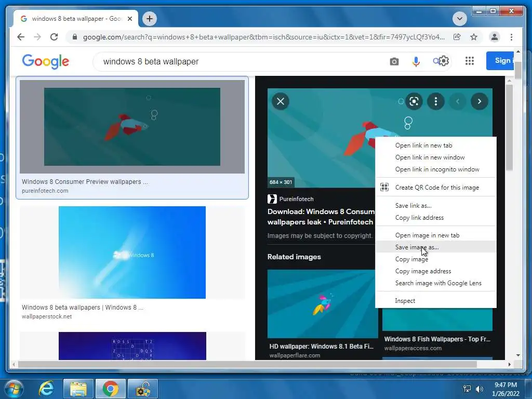Click the share page icon in address bar

[457, 37]
